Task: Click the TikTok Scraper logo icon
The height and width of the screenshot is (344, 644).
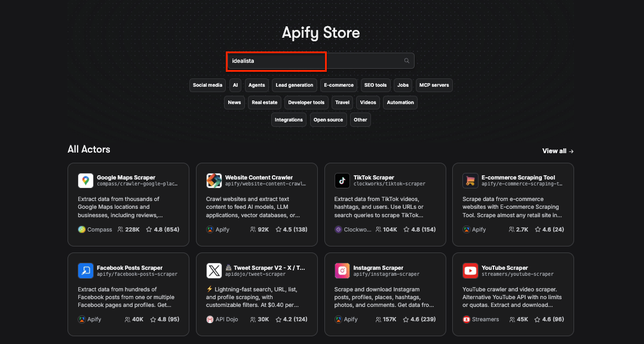Action: pyautogui.click(x=342, y=181)
